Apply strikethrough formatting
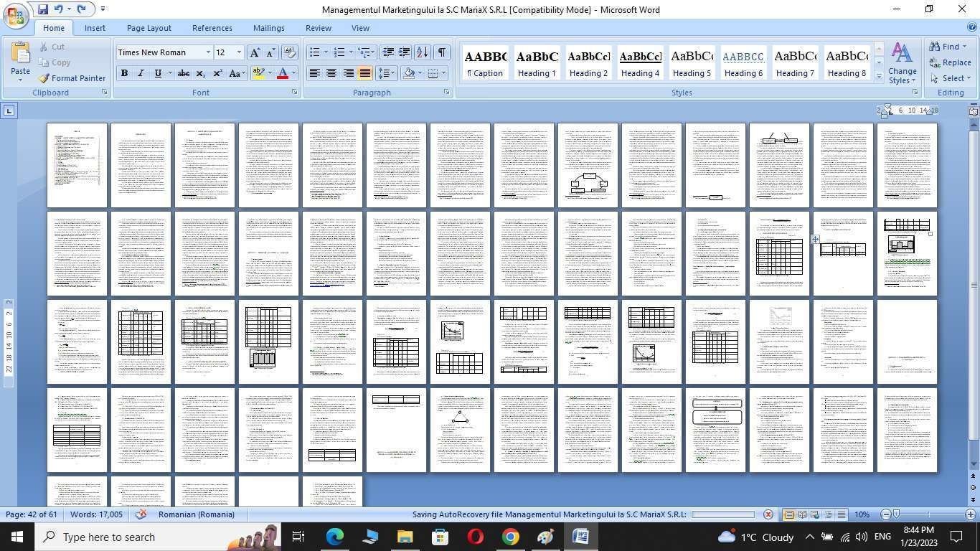 183,73
